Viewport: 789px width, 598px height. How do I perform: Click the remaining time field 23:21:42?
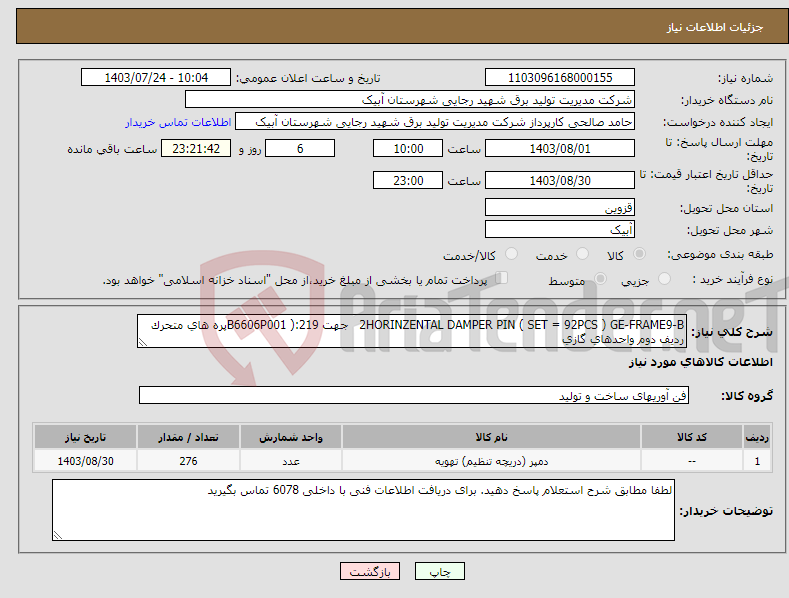(196, 148)
